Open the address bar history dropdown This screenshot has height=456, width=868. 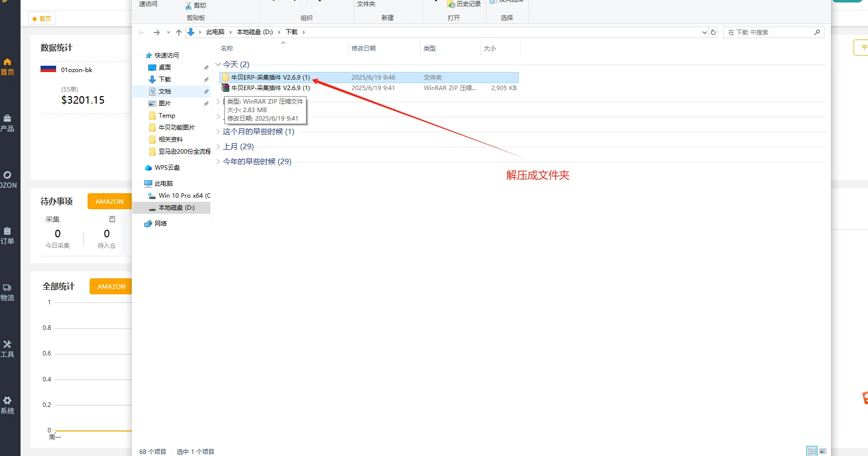[x=704, y=33]
